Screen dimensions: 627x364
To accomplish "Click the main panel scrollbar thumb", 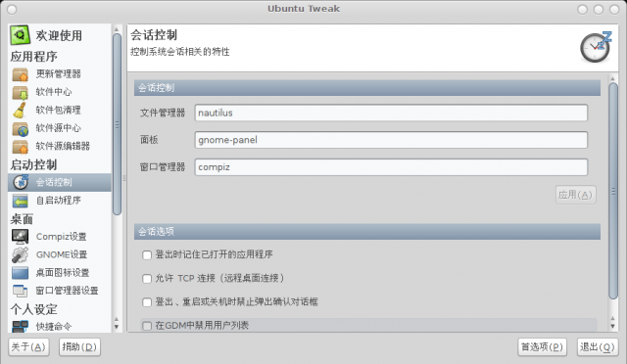I will pos(613,191).
